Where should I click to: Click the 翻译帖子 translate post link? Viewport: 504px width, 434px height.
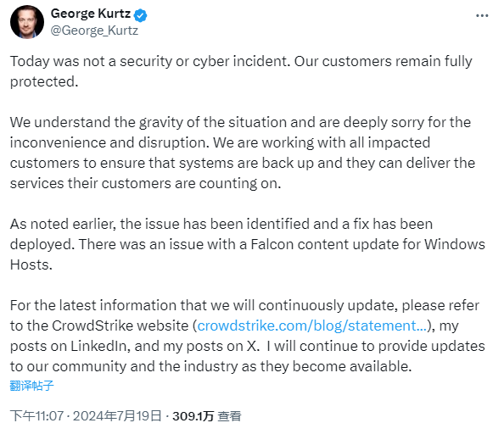[x=32, y=386]
